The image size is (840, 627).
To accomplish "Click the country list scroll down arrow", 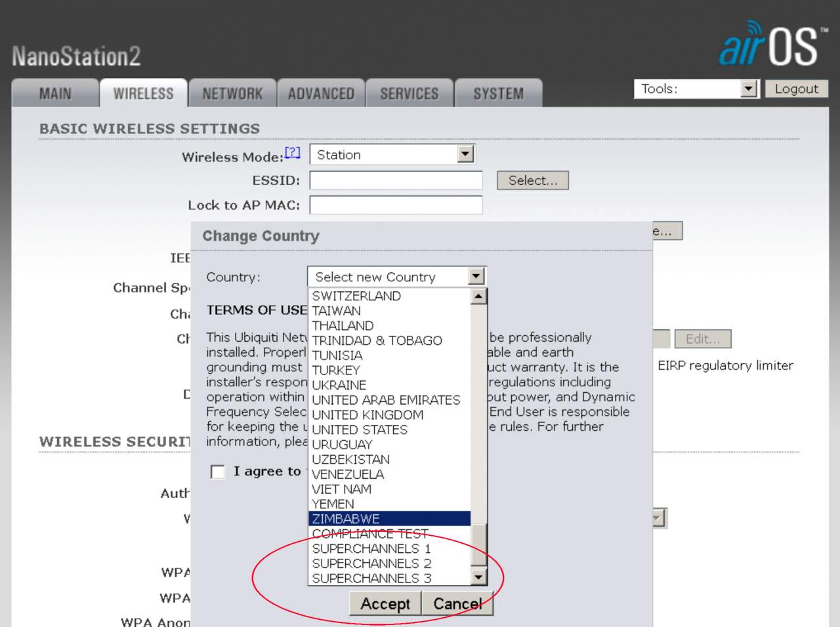I will [x=479, y=577].
